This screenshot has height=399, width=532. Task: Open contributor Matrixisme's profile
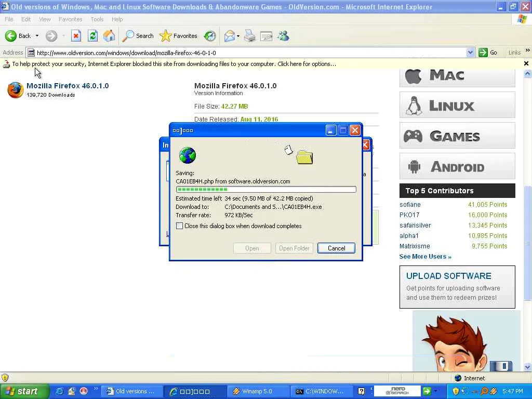(x=415, y=246)
